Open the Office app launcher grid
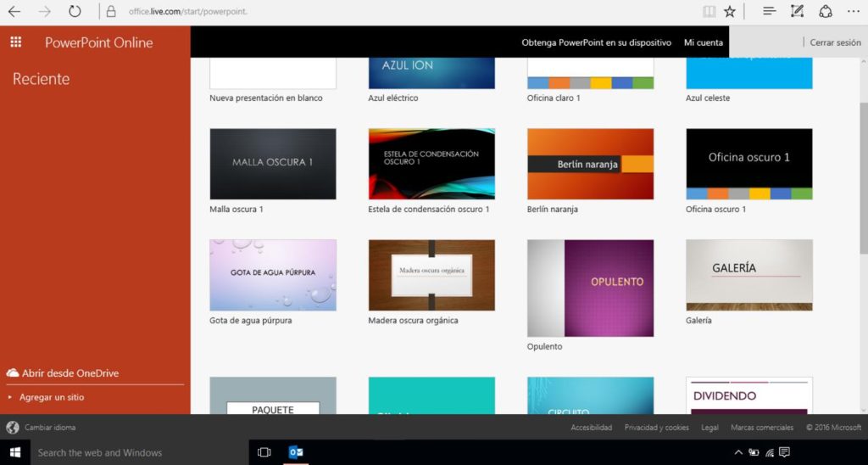Viewport: 868px width, 465px height. click(15, 42)
